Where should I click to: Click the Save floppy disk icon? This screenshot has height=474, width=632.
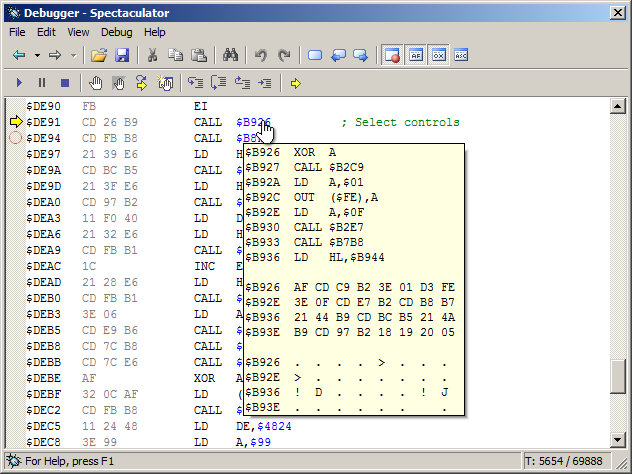[x=122, y=55]
